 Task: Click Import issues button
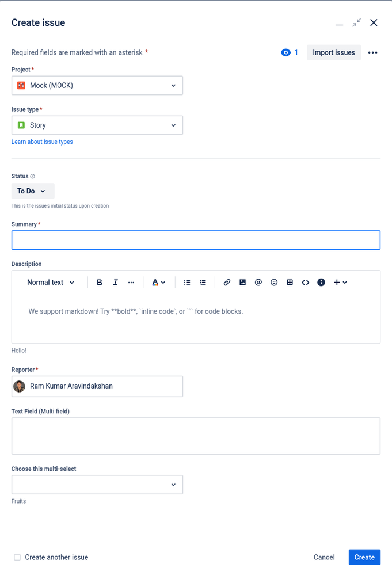click(334, 52)
